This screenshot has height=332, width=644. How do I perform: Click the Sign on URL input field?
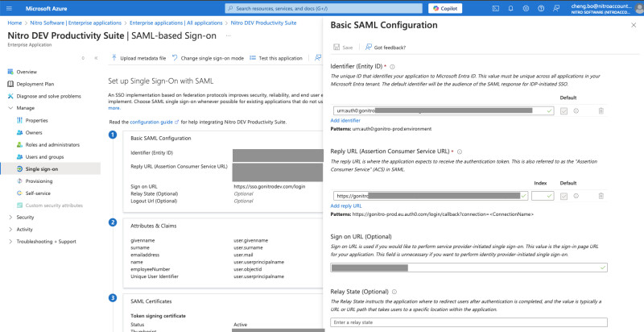tap(469, 268)
